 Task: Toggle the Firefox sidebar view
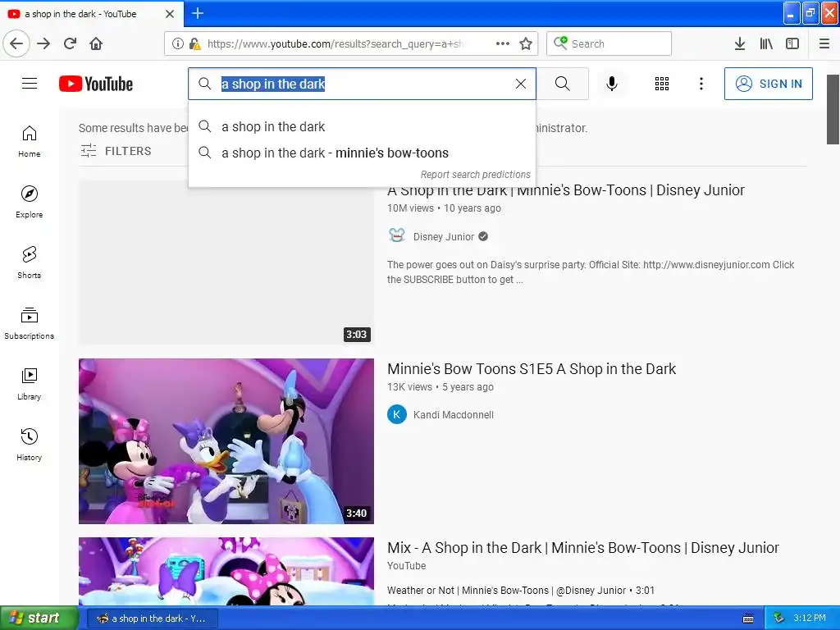pyautogui.click(x=792, y=43)
